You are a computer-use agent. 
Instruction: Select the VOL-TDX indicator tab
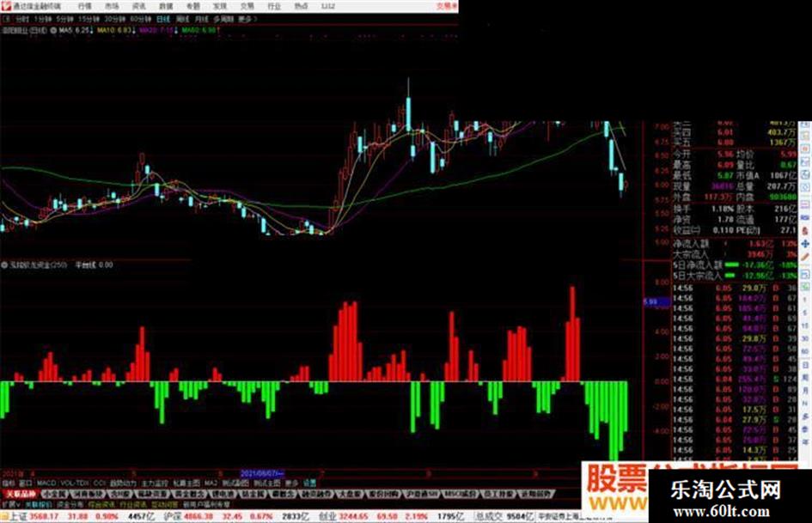[74, 483]
